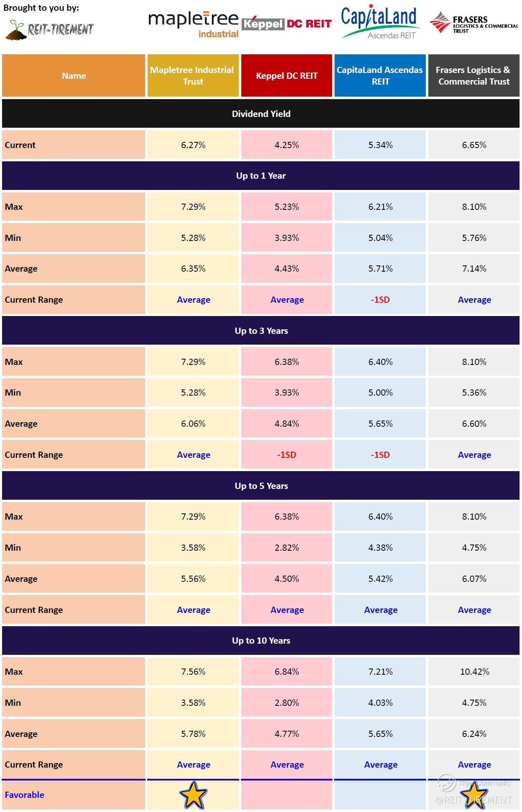This screenshot has width=522, height=812.
Task: Click the star under Frasers Logistics column
Action: pos(474,796)
